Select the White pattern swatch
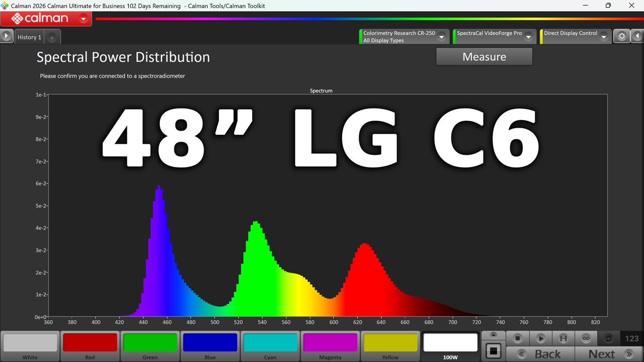Screen dimensions: 644x362 tap(30, 346)
